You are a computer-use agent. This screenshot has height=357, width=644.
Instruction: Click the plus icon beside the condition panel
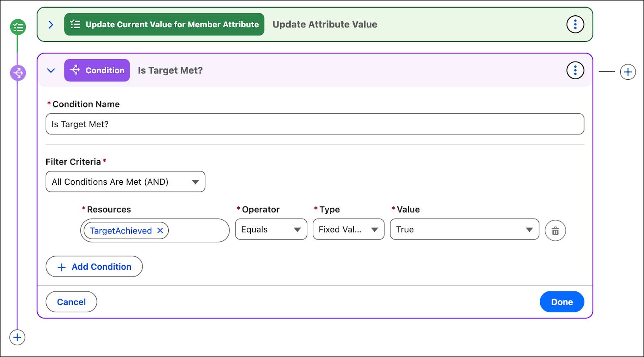point(628,72)
